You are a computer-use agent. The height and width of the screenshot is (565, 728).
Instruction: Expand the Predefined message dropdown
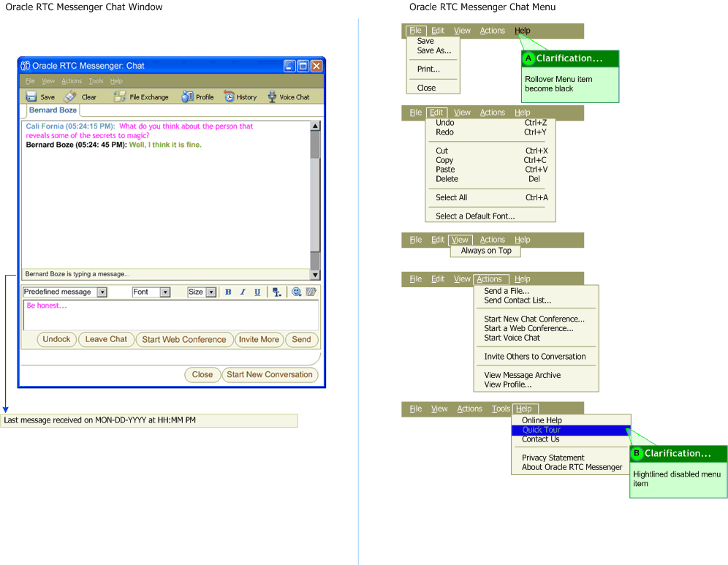coord(102,292)
